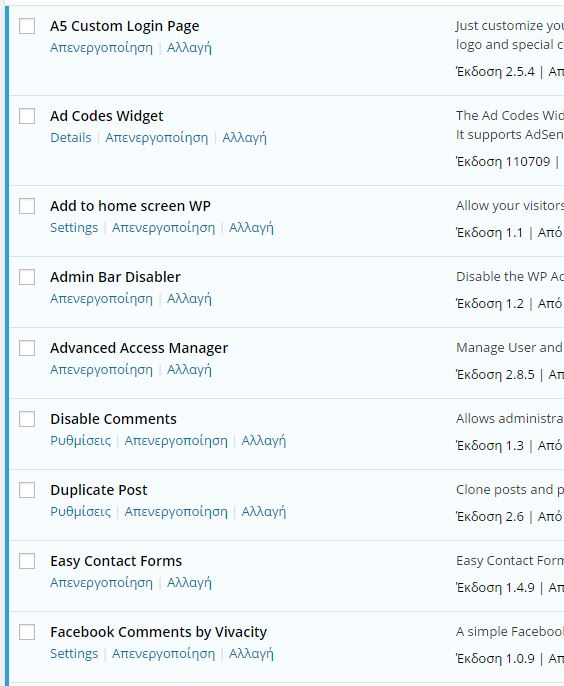Image resolution: width=564 pixels, height=686 pixels.
Task: Open Details link for Ad Codes Widget
Action: [71, 137]
